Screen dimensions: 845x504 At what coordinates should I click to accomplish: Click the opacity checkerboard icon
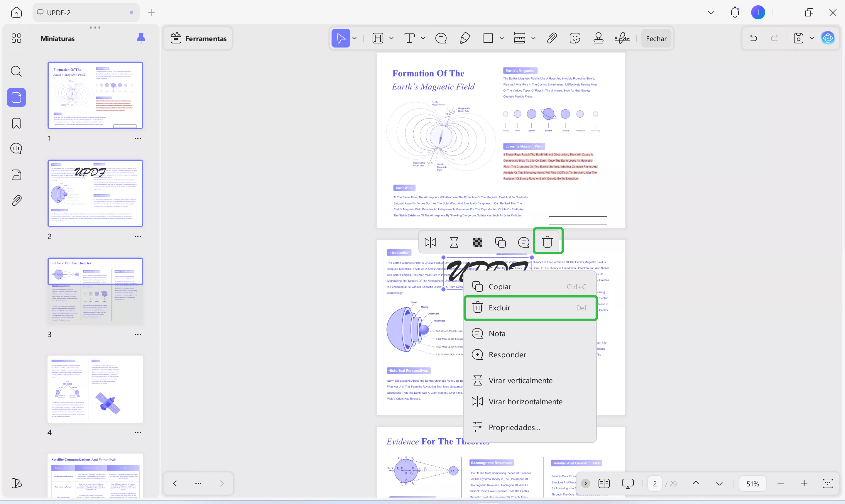pyautogui.click(x=477, y=242)
